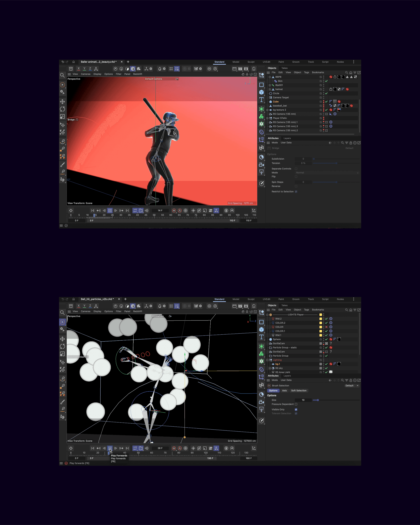420x525 pixels.
Task: Click the 28 F current frame field
Action: (x=160, y=448)
